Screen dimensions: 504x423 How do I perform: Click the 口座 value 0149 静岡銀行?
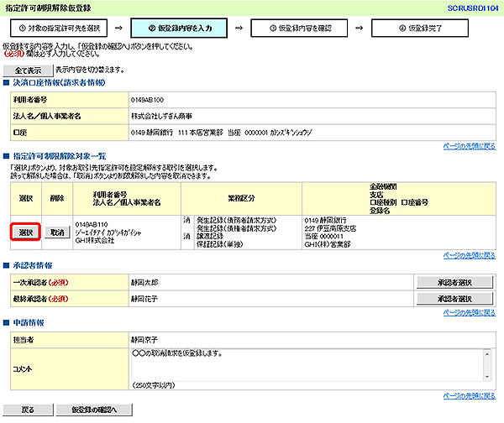221,133
